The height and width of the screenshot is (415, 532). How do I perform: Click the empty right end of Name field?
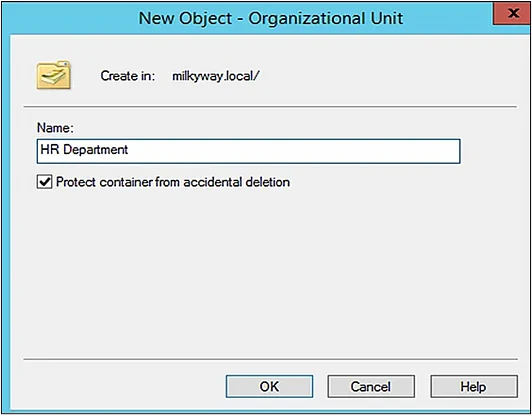click(x=339, y=151)
